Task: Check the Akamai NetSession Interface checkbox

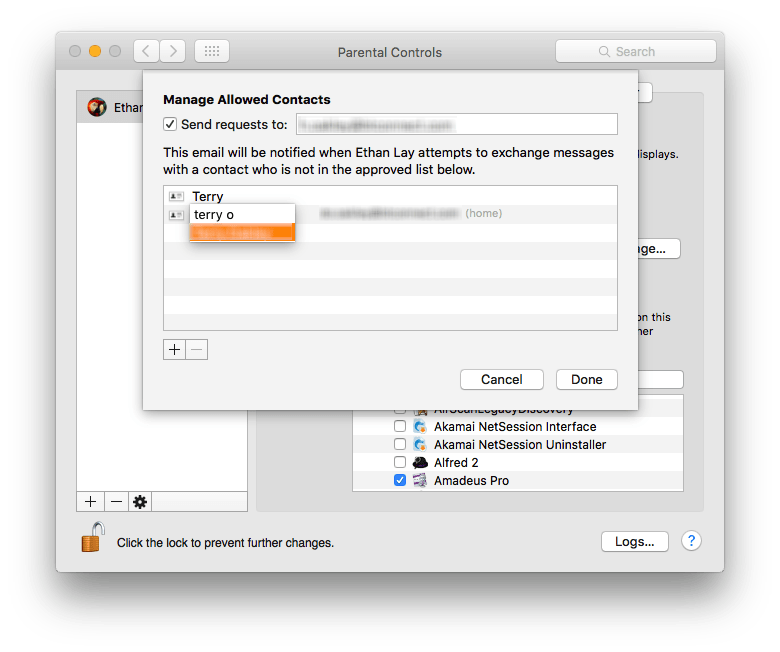Action: (x=400, y=427)
